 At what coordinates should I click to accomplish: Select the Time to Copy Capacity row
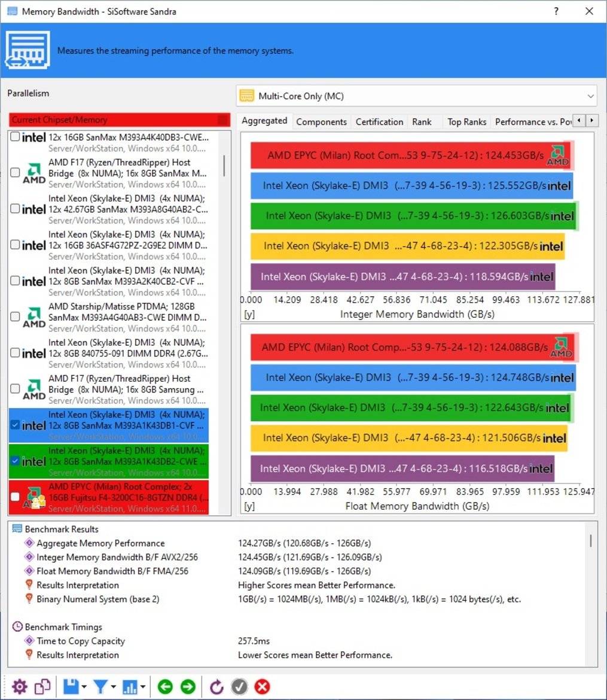[297, 641]
